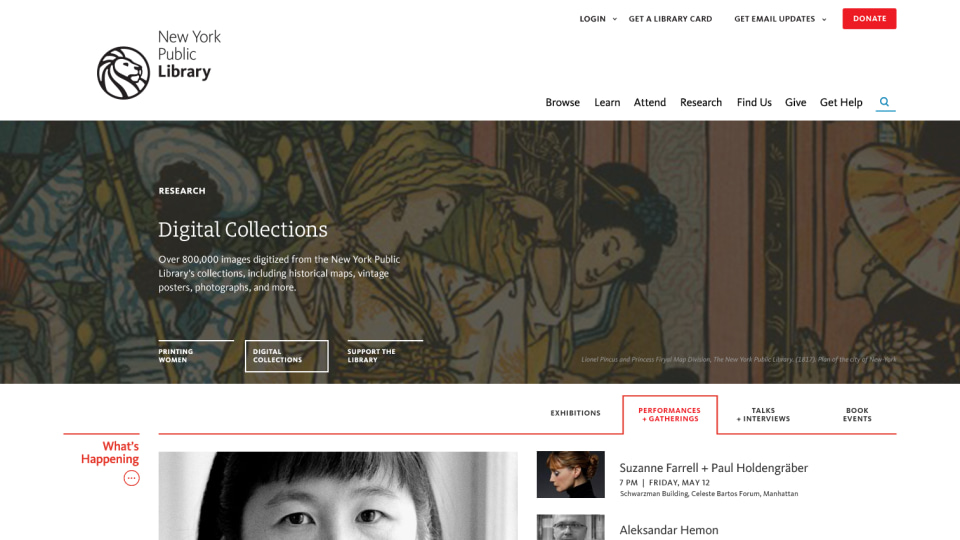Switch to the Exhibitions tab

(x=575, y=413)
